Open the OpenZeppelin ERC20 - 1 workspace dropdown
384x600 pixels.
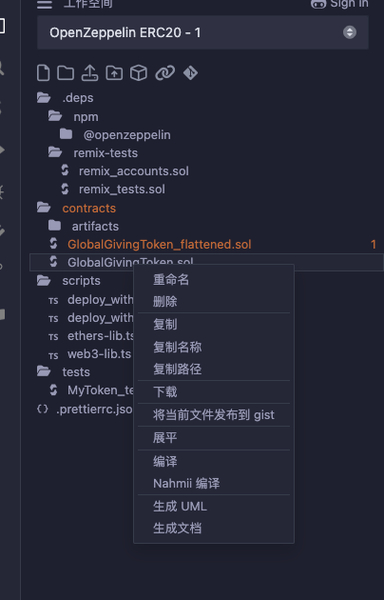[203, 33]
